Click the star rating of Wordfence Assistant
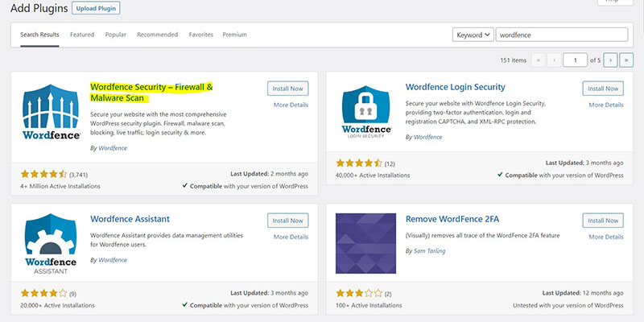 click(43, 293)
